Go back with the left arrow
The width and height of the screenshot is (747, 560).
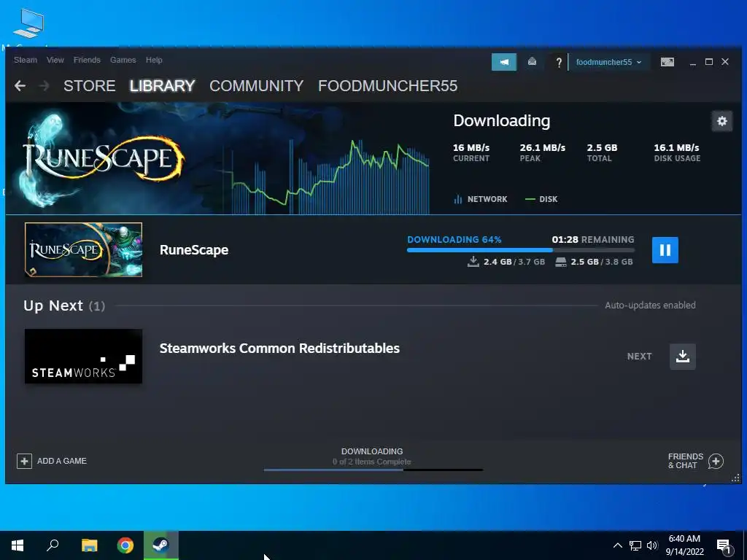pos(20,86)
